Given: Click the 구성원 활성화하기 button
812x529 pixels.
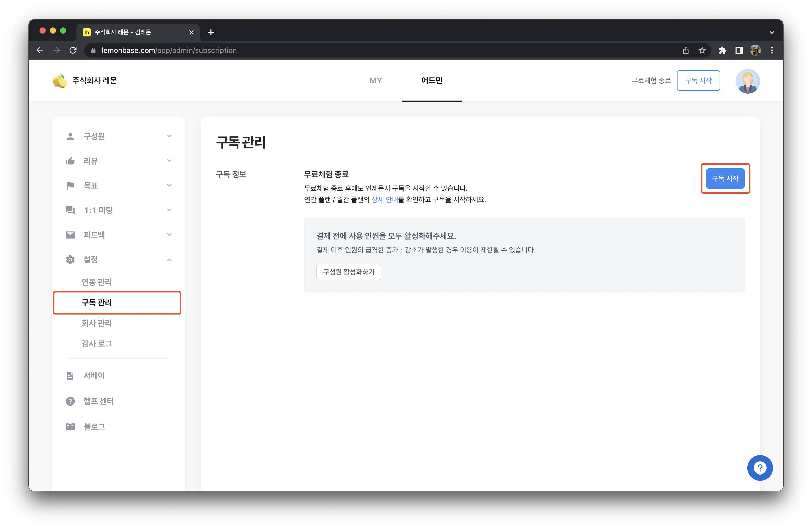Looking at the screenshot, I should tap(349, 272).
